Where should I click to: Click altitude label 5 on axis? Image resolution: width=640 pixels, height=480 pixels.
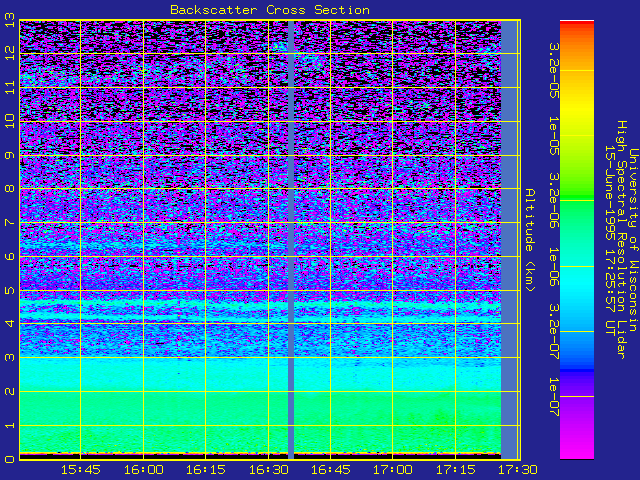[10, 291]
